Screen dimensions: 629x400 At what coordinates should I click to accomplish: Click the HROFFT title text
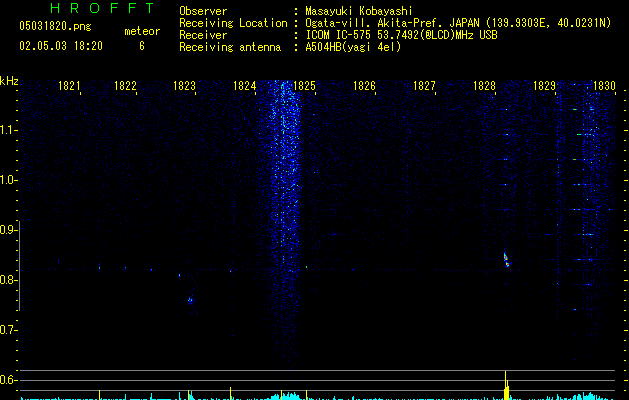pos(103,8)
